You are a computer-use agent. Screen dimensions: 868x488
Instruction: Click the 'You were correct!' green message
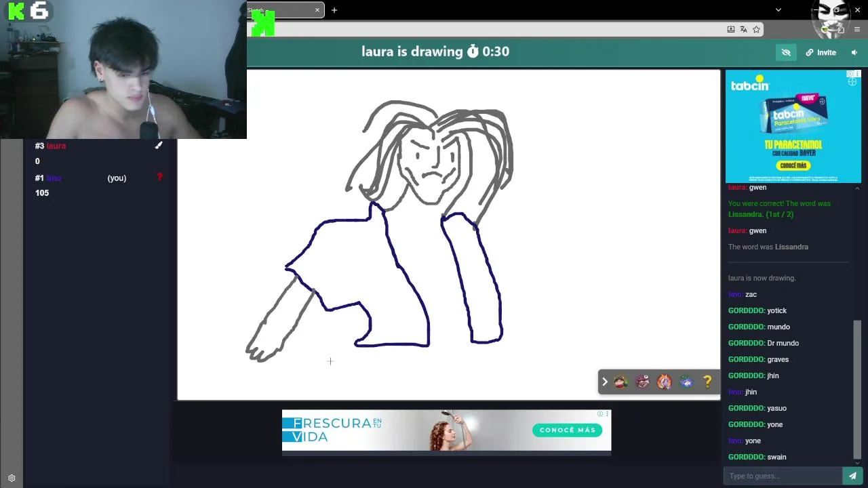[779, 209]
